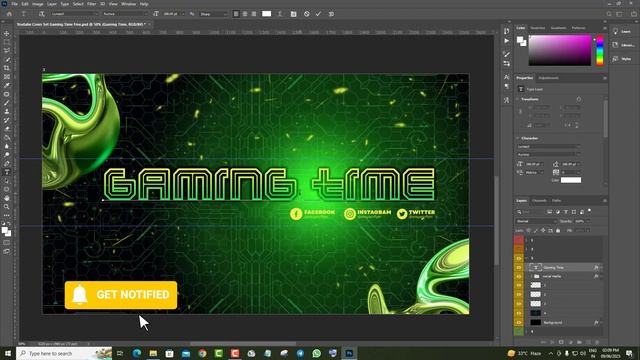This screenshot has height=360, width=640.
Task: Select the Frame tool
Action: pos(7,77)
